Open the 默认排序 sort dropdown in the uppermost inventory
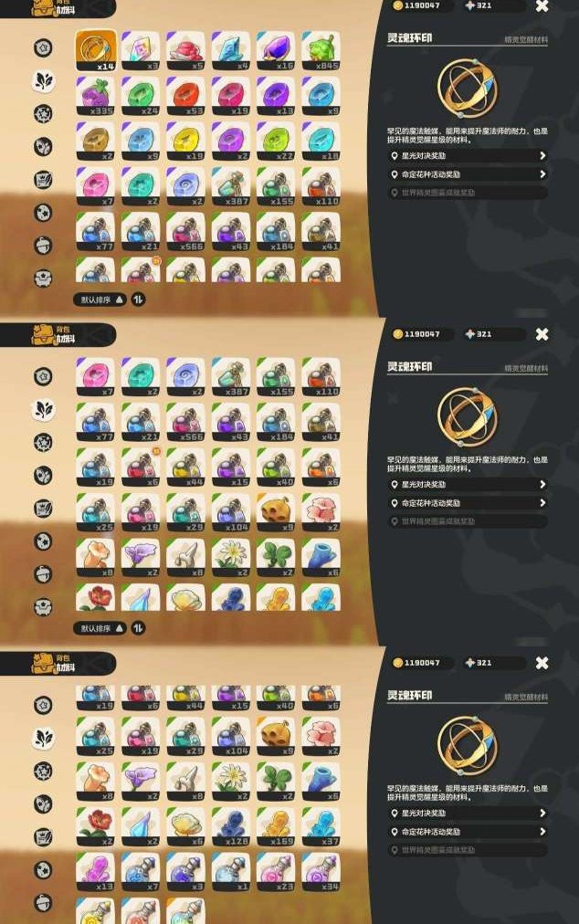 tap(100, 299)
